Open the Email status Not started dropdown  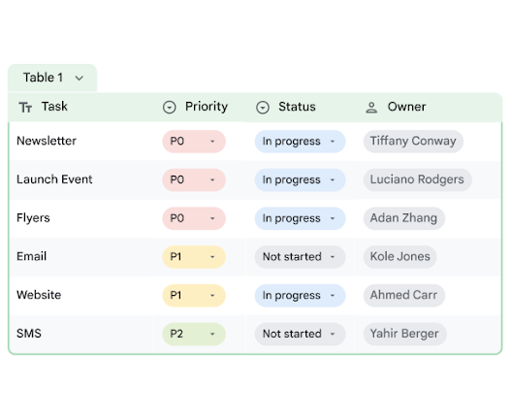[x=300, y=257]
